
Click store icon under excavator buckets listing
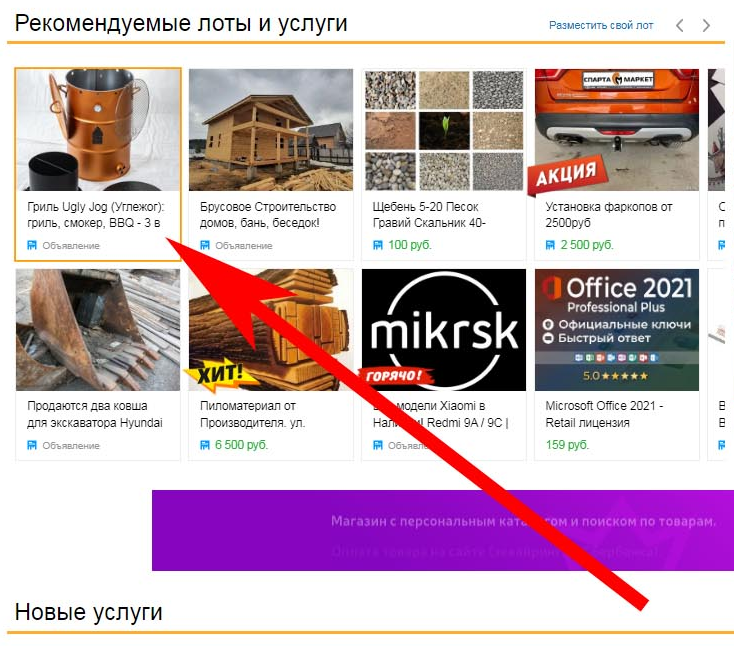coord(32,445)
